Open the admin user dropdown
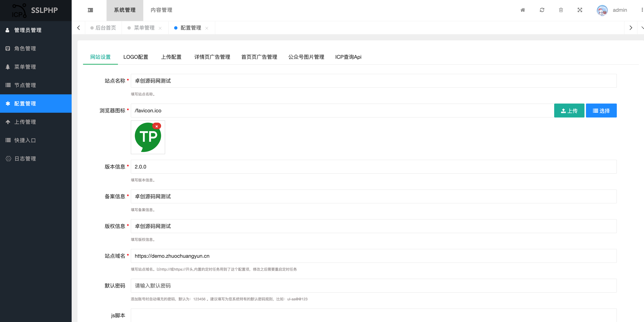 coord(620,10)
